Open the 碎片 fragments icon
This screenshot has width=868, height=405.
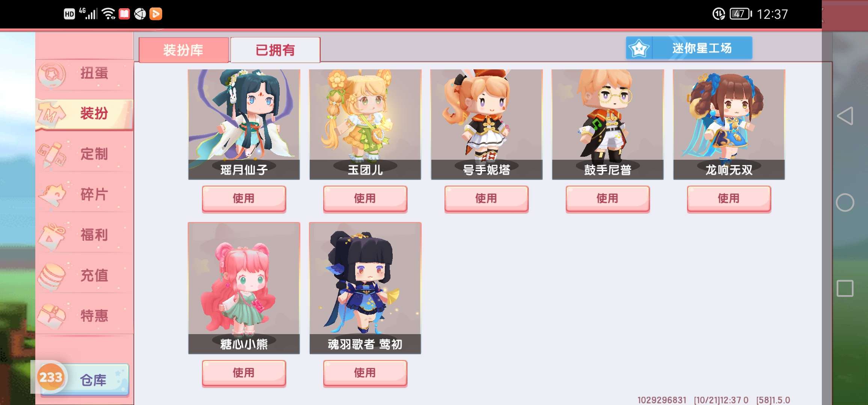point(52,195)
